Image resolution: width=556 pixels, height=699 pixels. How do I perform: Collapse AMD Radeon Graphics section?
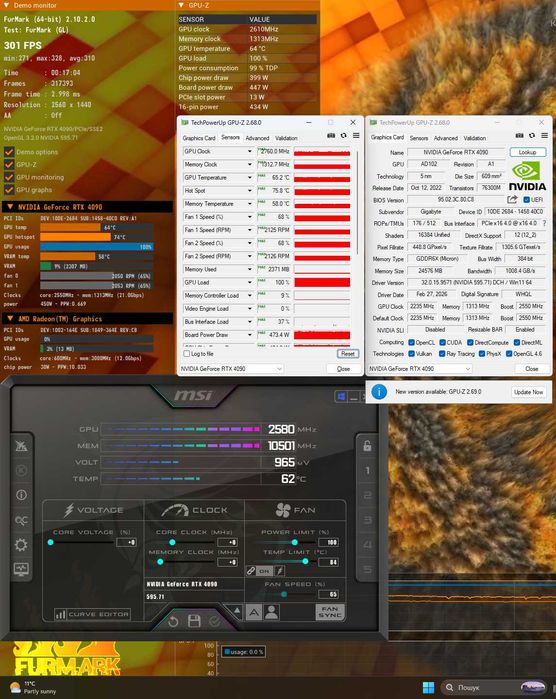[10, 319]
